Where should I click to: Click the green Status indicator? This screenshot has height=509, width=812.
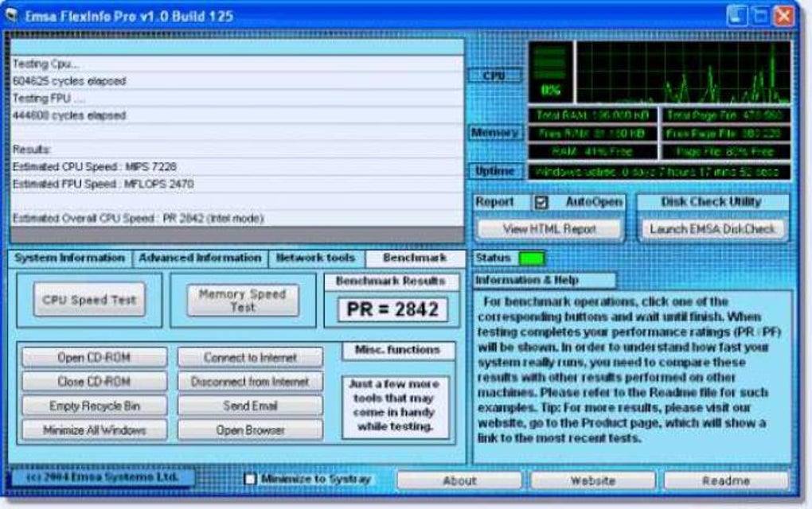coord(531,258)
